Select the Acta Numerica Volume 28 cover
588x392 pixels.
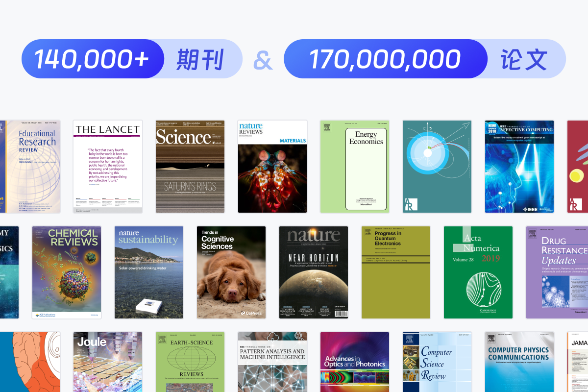point(478,272)
